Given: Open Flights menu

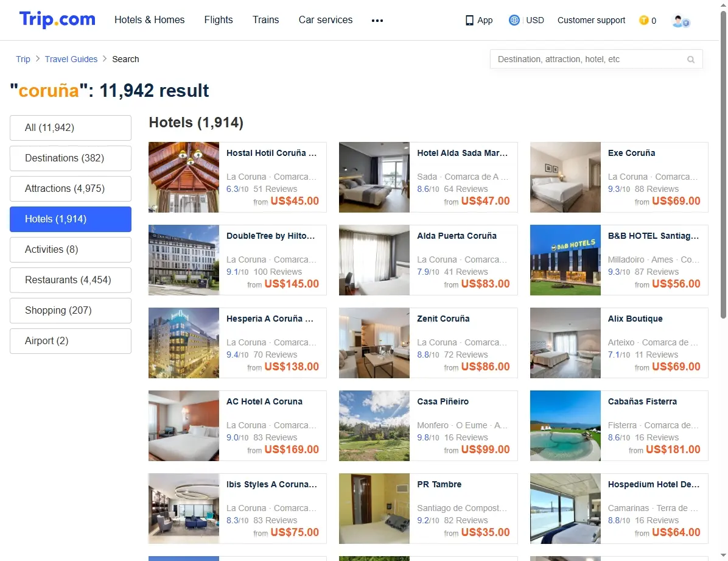Looking at the screenshot, I should click(x=219, y=20).
